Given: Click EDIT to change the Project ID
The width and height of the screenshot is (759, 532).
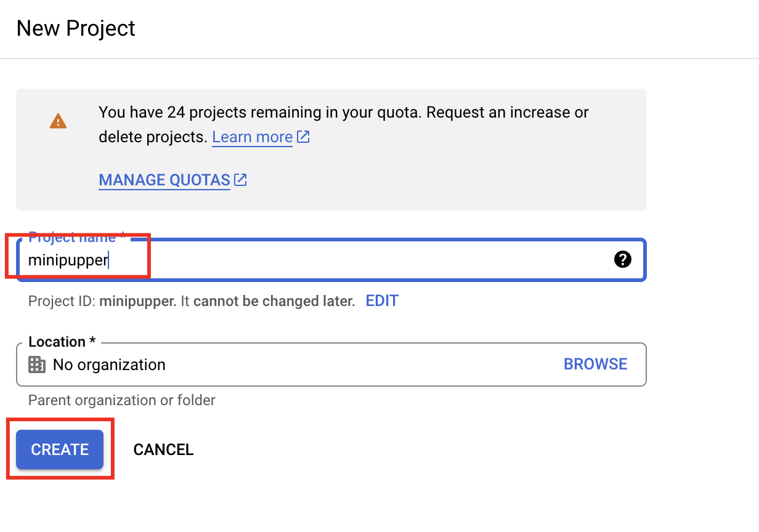Looking at the screenshot, I should [381, 300].
